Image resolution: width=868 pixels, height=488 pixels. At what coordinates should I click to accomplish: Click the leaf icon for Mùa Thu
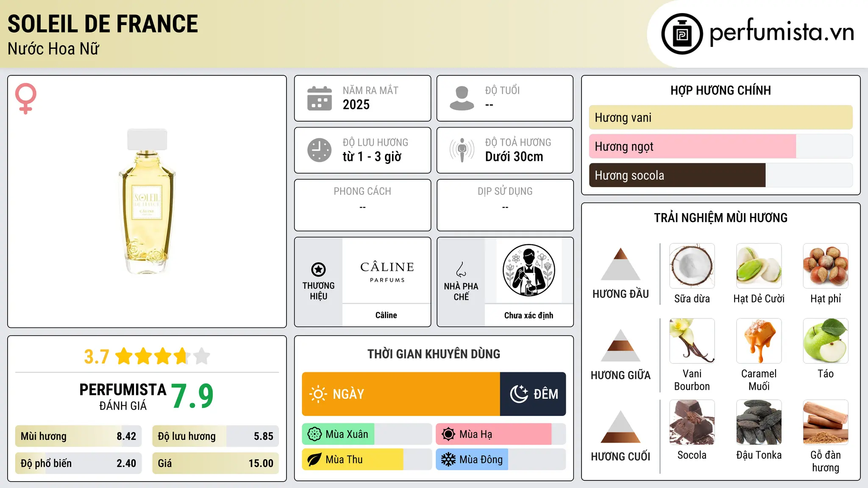pos(314,460)
